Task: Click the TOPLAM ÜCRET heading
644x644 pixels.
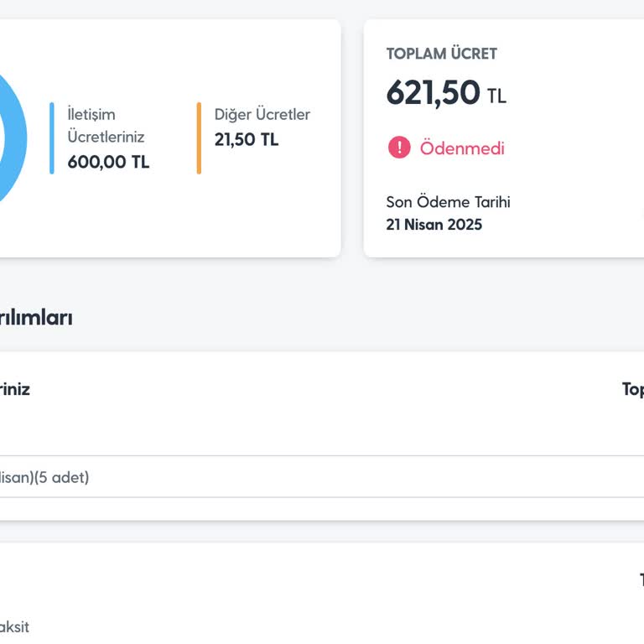Action: 441,54
